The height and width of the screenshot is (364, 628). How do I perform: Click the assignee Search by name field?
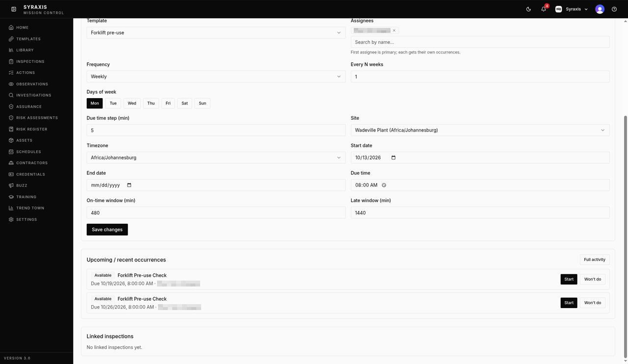[x=480, y=42]
